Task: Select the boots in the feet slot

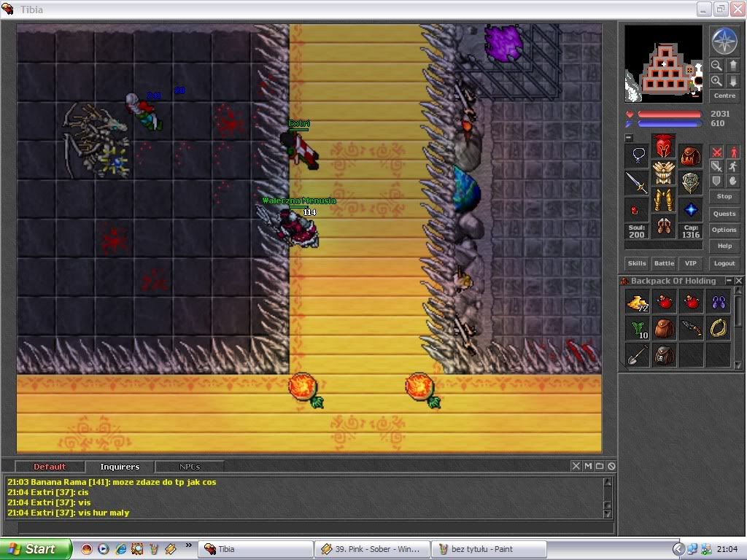Action: (664, 226)
